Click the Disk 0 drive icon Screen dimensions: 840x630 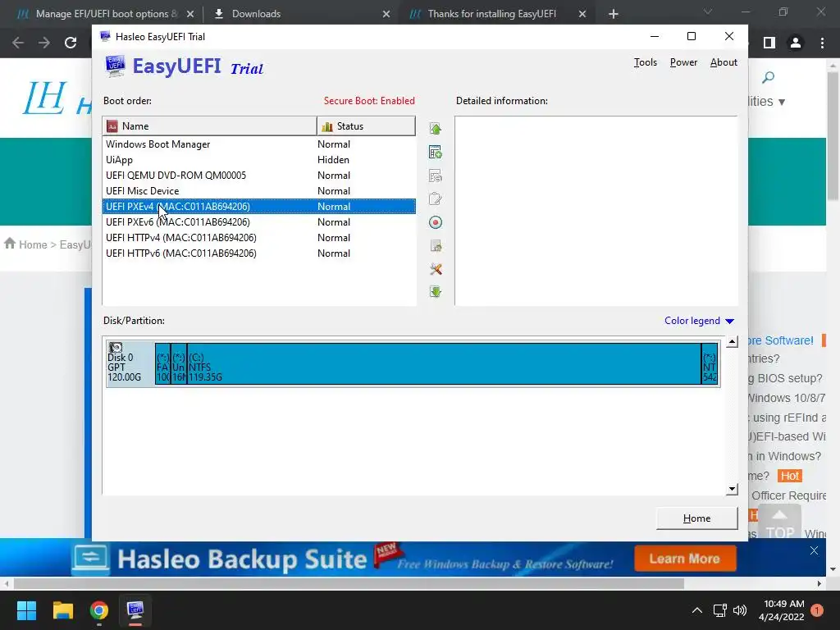(116, 348)
